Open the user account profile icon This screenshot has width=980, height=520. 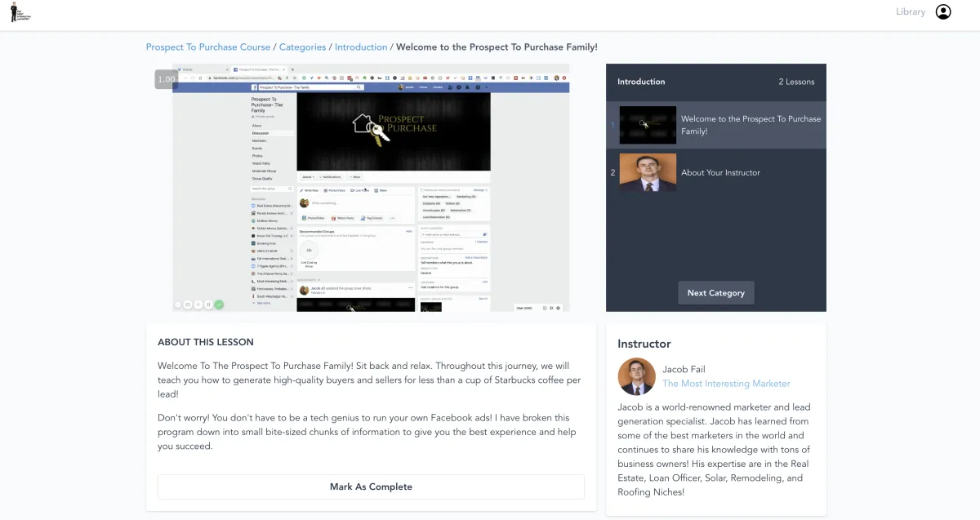[943, 11]
